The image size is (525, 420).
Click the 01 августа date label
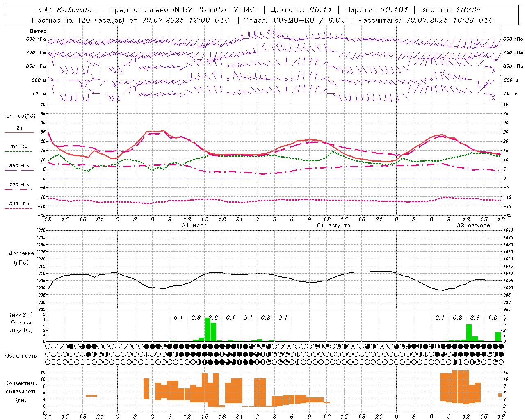click(x=334, y=226)
